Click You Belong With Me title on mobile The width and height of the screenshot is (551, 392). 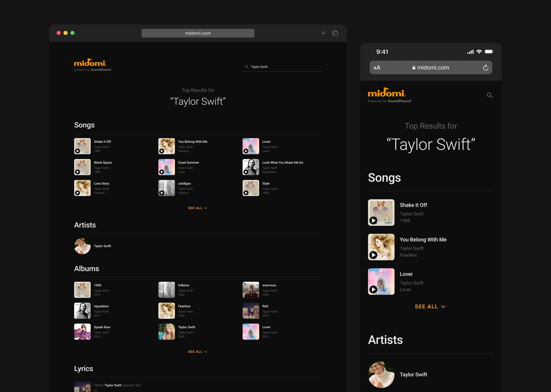[x=423, y=239]
